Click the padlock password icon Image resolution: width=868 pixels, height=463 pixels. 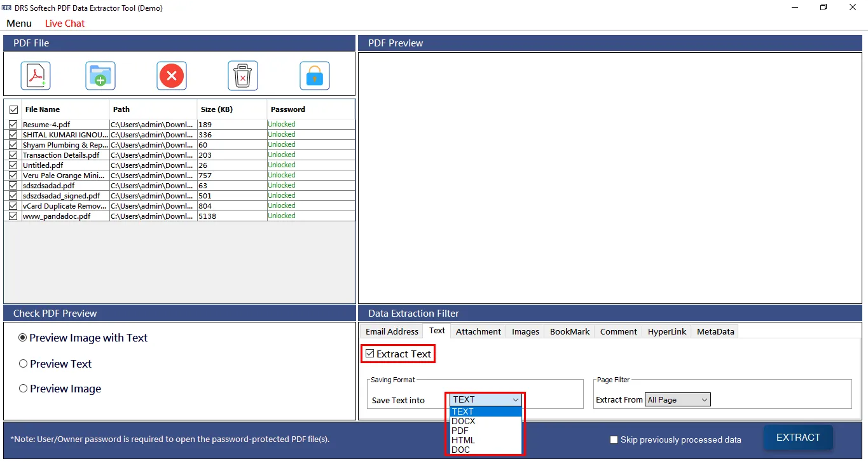tap(315, 76)
